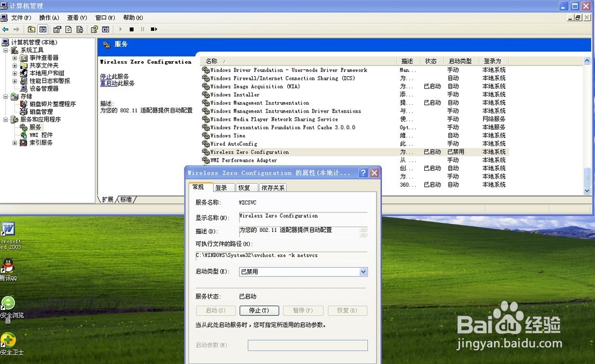Image resolution: width=595 pixels, height=364 pixels.
Task: Click the services list scrollbar up arrow
Action: pos(587,61)
